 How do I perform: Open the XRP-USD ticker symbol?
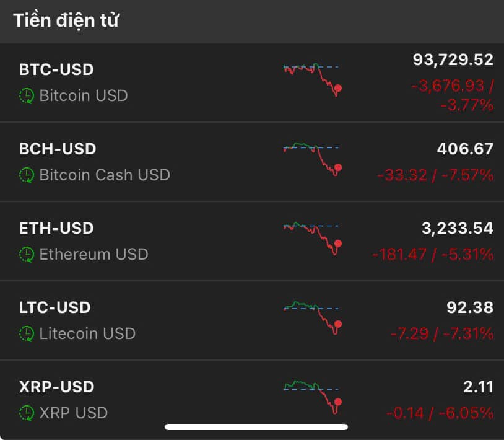[56, 387]
